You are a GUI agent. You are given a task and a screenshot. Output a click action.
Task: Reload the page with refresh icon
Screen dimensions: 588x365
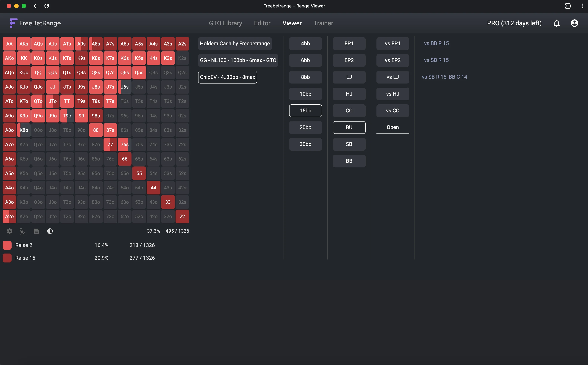tap(47, 6)
